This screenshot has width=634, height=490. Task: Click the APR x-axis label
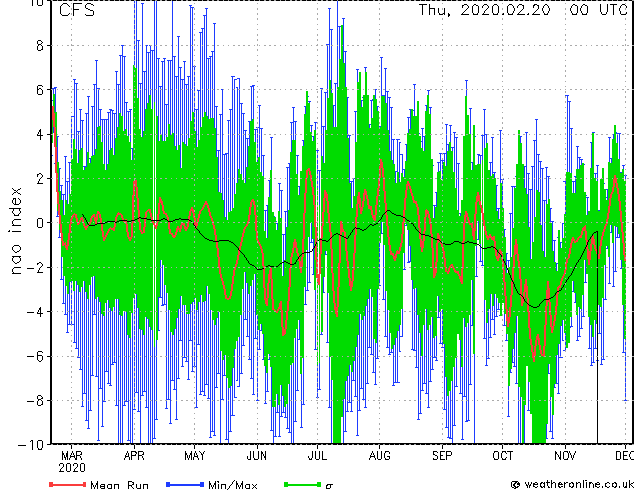[x=134, y=456]
